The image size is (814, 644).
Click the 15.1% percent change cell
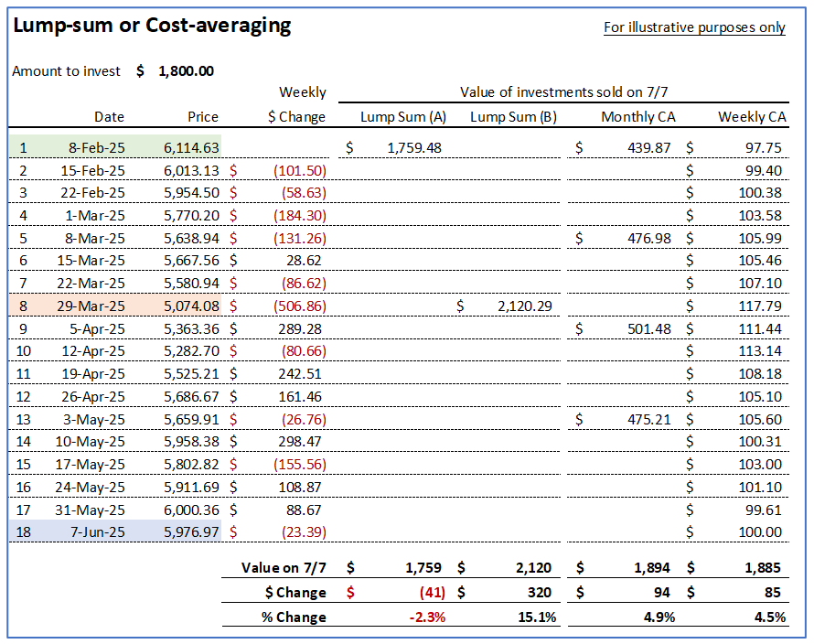(x=537, y=617)
